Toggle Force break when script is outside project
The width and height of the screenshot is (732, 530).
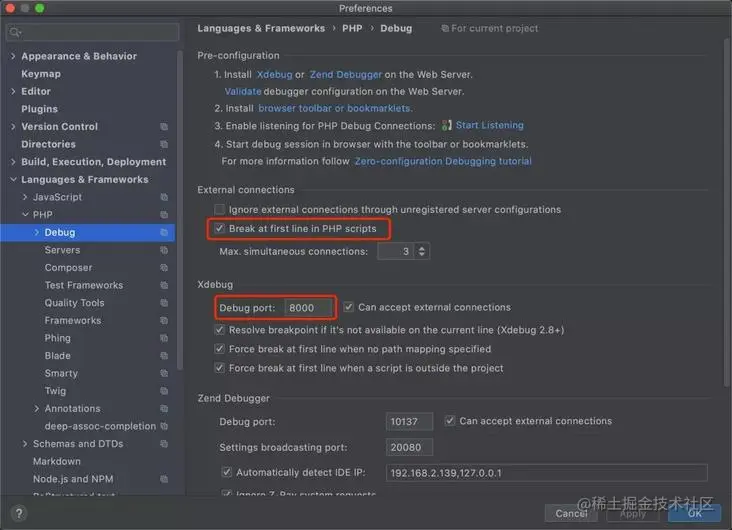219,368
